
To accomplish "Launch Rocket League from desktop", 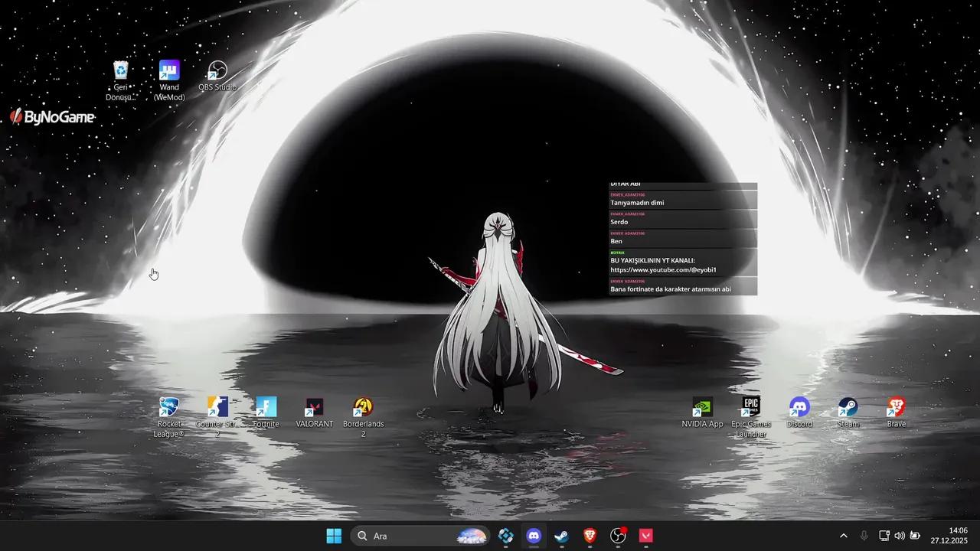I will tap(169, 407).
